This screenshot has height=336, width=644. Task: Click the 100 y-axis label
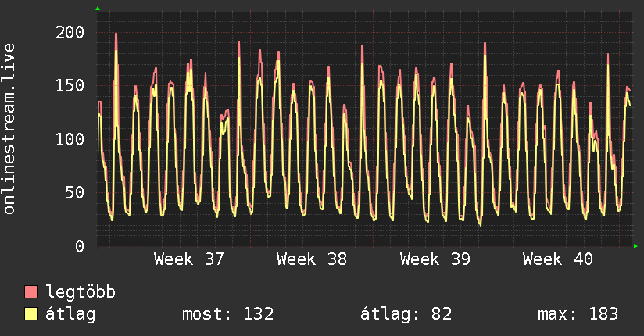[x=70, y=139]
